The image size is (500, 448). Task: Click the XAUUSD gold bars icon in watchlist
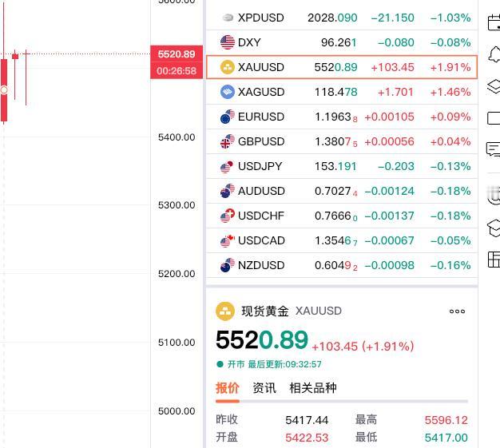coord(228,67)
